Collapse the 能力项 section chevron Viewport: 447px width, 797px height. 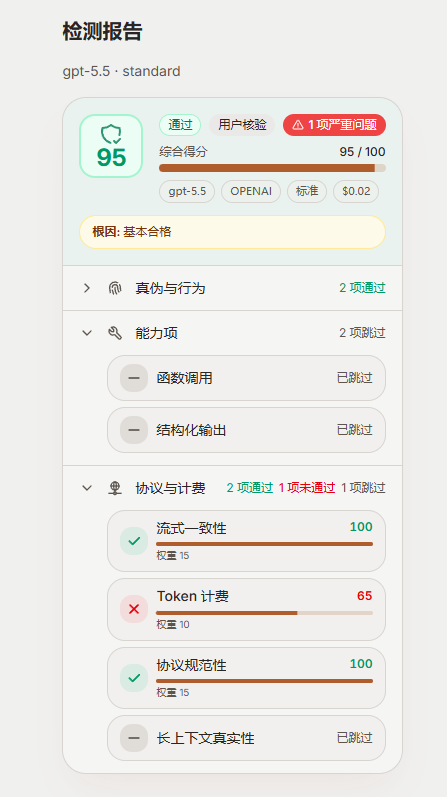pyautogui.click(x=87, y=333)
